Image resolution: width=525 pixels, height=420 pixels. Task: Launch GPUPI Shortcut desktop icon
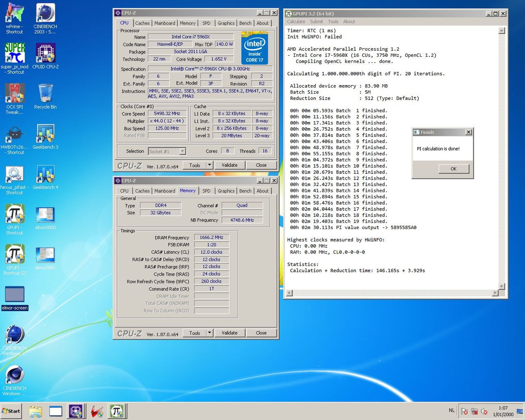click(14, 220)
